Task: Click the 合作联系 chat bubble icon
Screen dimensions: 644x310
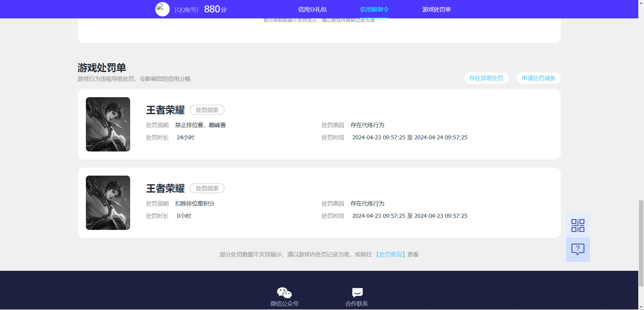Action: coord(357,293)
